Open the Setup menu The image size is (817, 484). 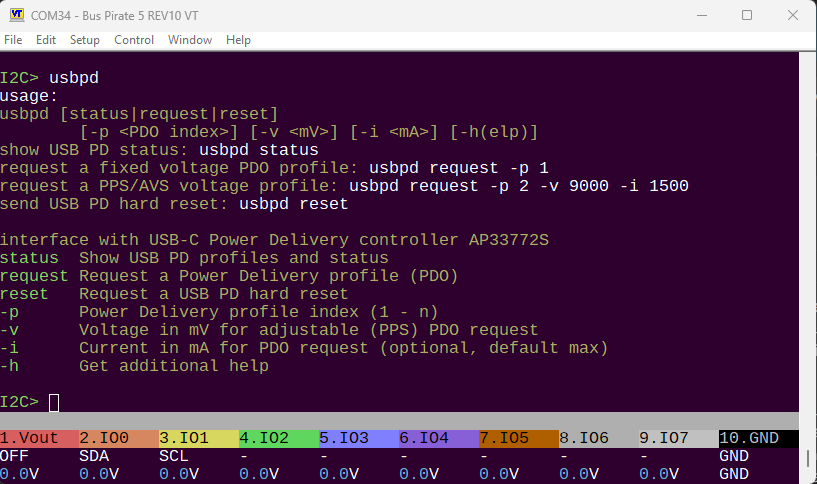pyautogui.click(x=85, y=40)
